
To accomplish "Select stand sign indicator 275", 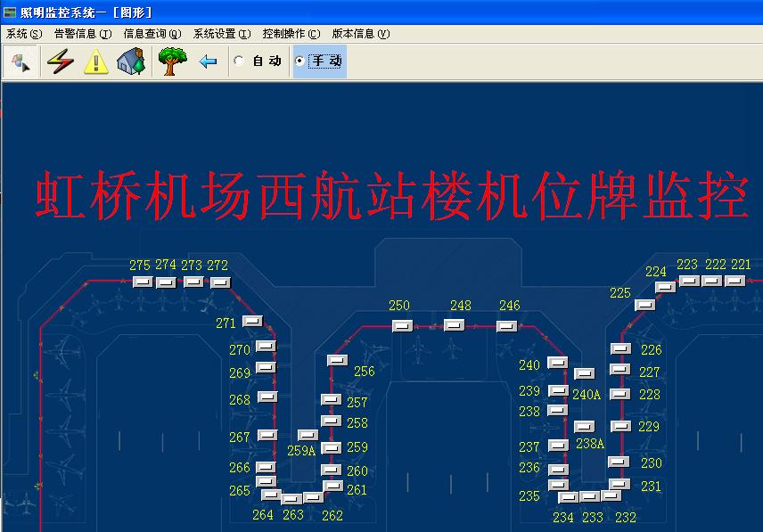I will 143,282.
